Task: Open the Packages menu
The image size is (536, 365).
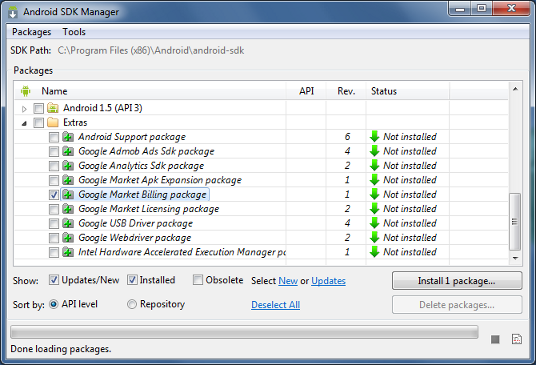Action: (31, 32)
